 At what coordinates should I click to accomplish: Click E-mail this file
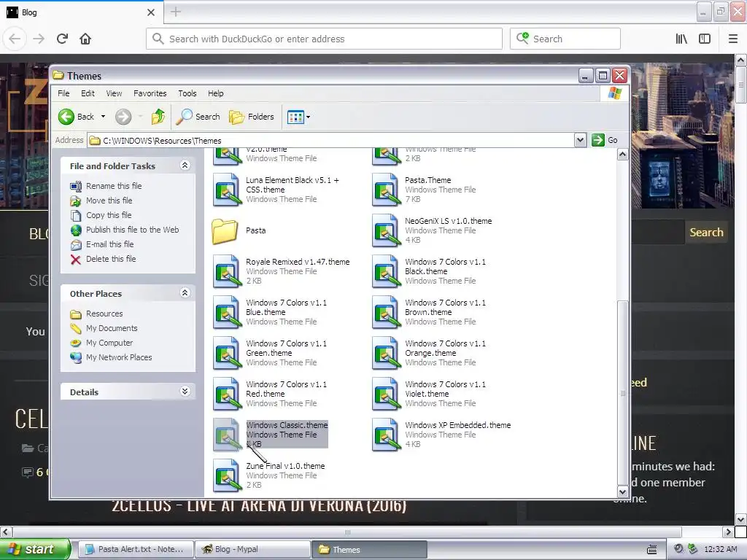pyautogui.click(x=109, y=244)
